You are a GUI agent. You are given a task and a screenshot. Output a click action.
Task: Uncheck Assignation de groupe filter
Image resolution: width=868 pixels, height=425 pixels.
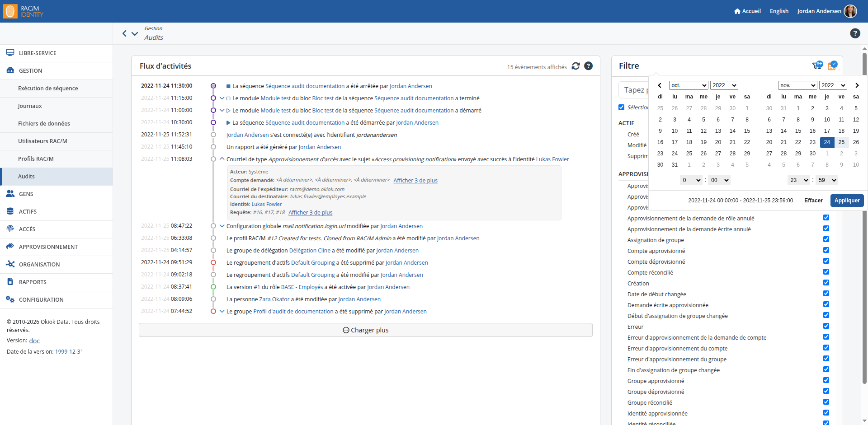pos(826,239)
